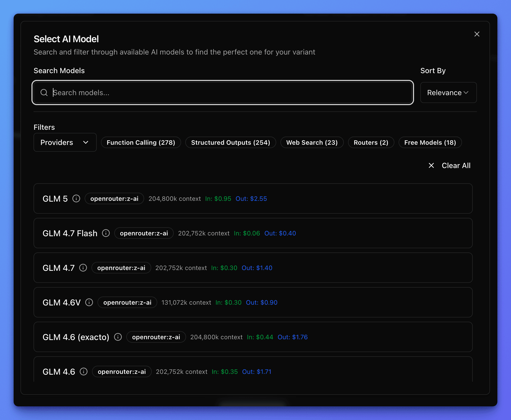Click the X icon beside Clear All
The height and width of the screenshot is (420, 511).
(431, 165)
